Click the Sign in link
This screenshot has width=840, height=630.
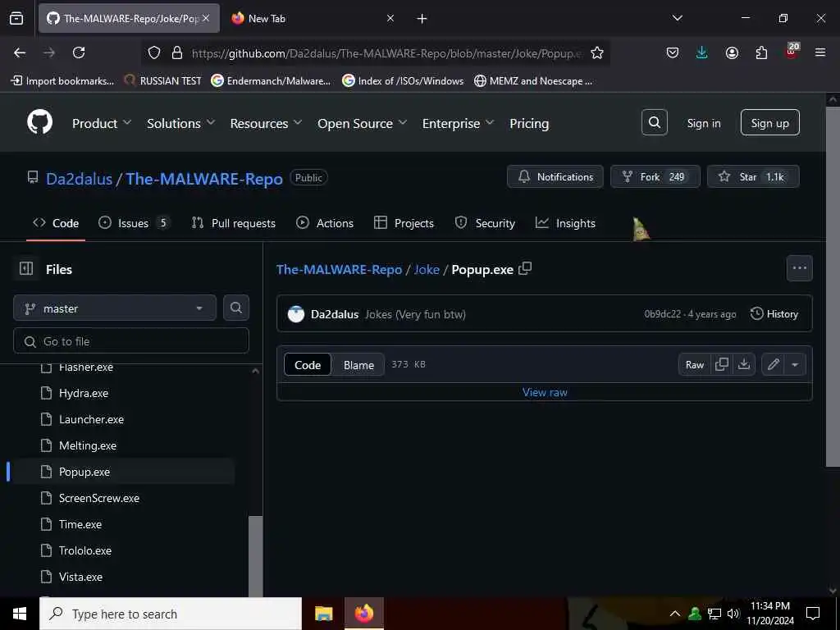click(x=703, y=123)
